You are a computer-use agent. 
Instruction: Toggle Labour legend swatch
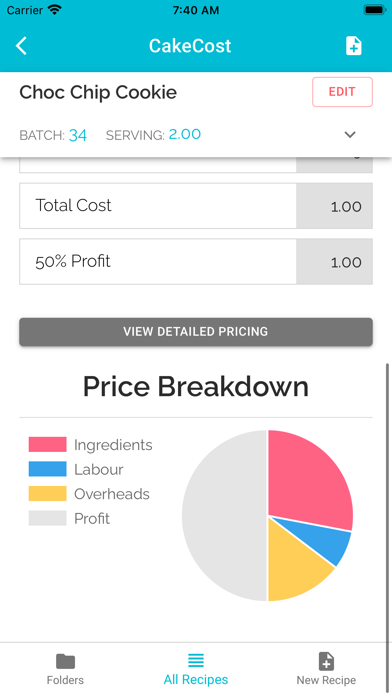click(48, 469)
